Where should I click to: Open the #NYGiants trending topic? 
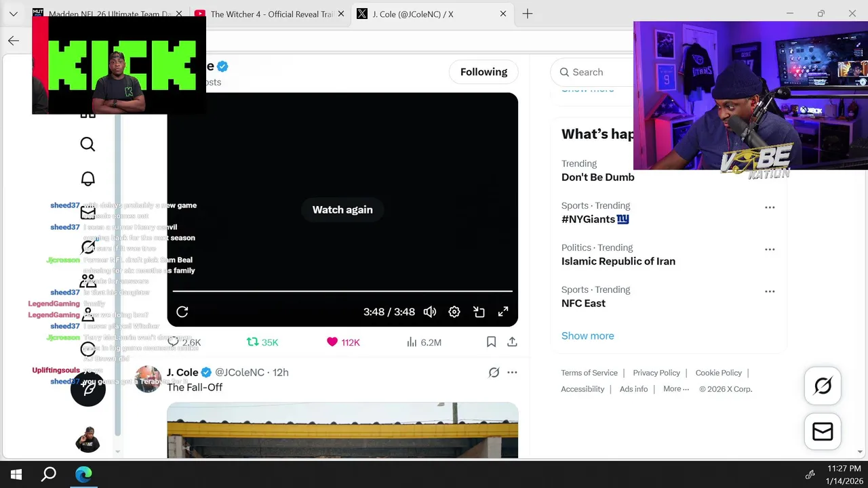tap(595, 219)
